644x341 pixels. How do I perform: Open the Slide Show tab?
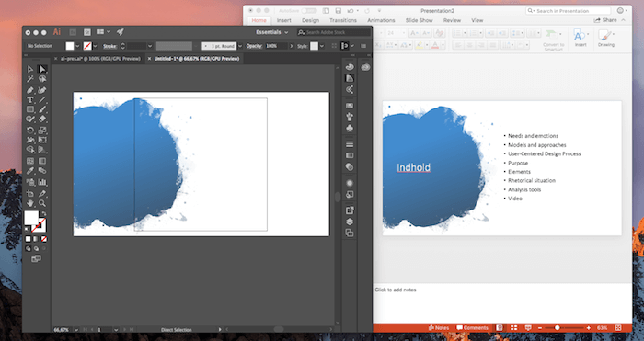(x=419, y=20)
